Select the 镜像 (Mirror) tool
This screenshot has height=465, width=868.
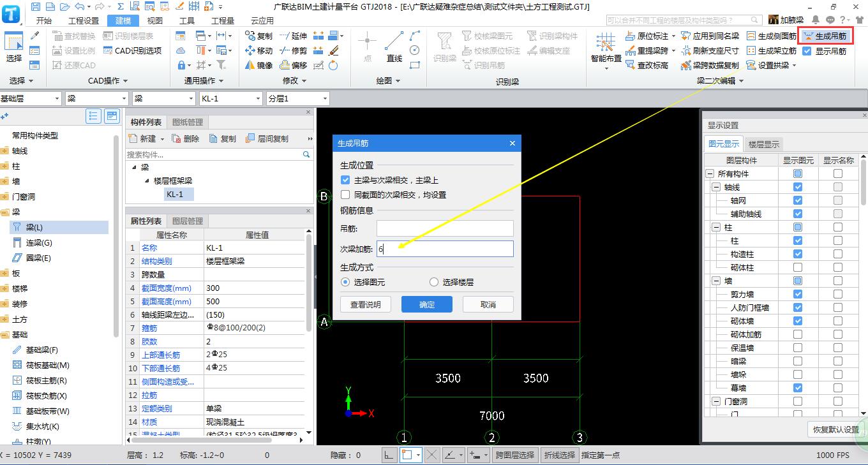click(258, 65)
